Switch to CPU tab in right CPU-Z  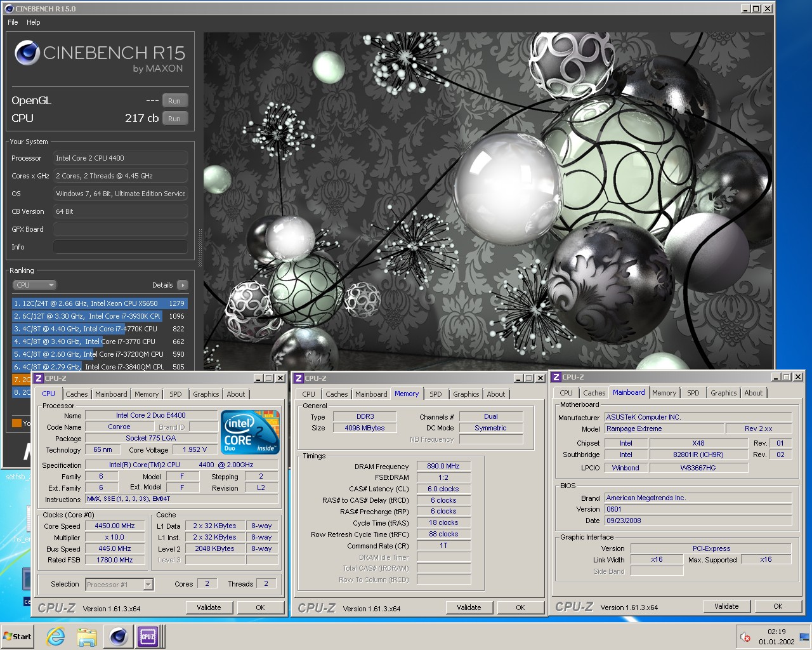(566, 393)
